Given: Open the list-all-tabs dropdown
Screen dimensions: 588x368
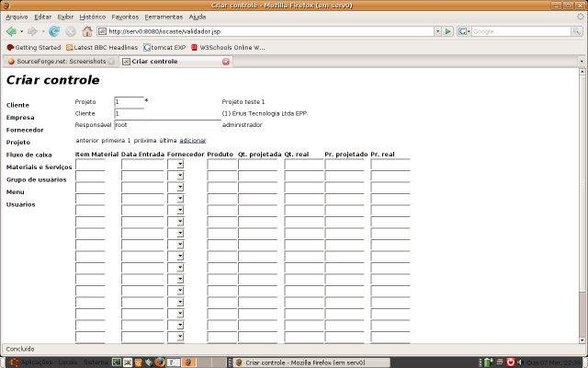Looking at the screenshot, I should pyautogui.click(x=582, y=62).
